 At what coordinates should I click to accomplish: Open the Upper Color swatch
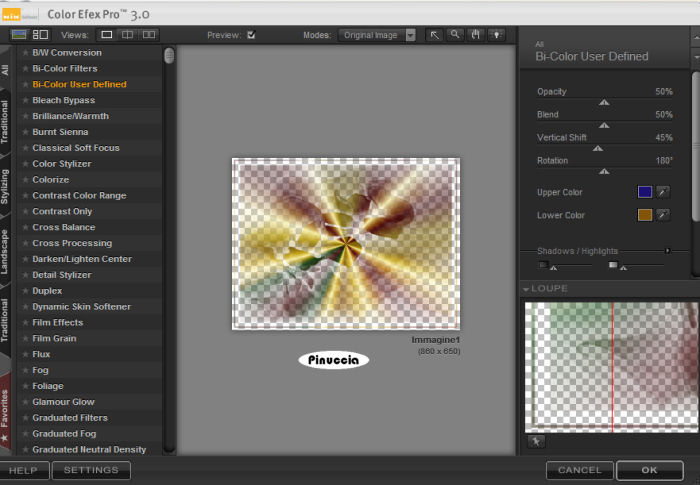(645, 192)
